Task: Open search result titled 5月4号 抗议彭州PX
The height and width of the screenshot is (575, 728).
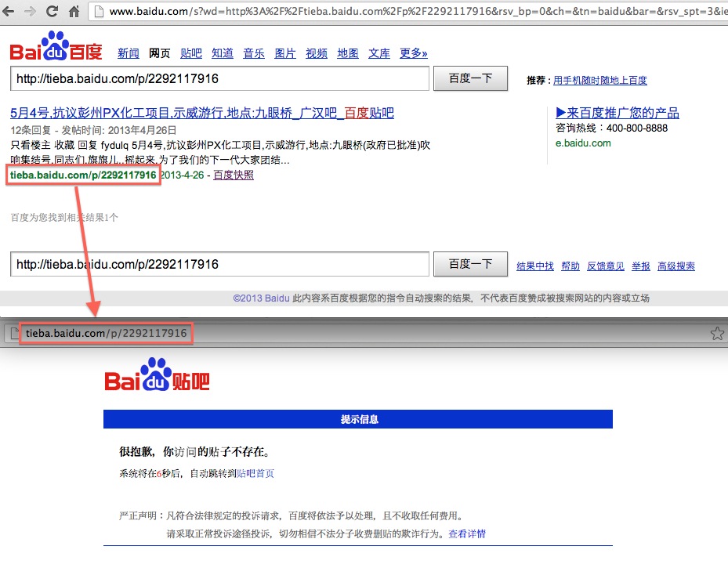Action: pyautogui.click(x=202, y=113)
